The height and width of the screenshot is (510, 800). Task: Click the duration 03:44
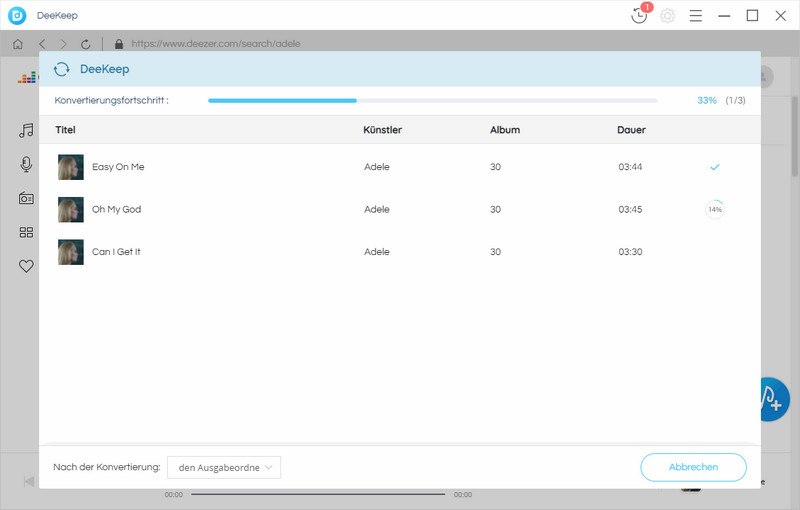630,167
